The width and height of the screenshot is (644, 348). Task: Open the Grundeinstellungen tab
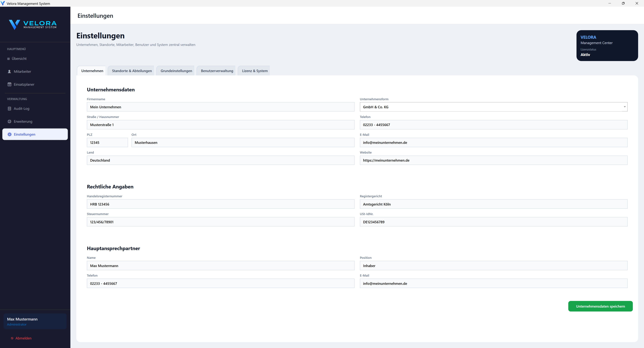click(176, 71)
